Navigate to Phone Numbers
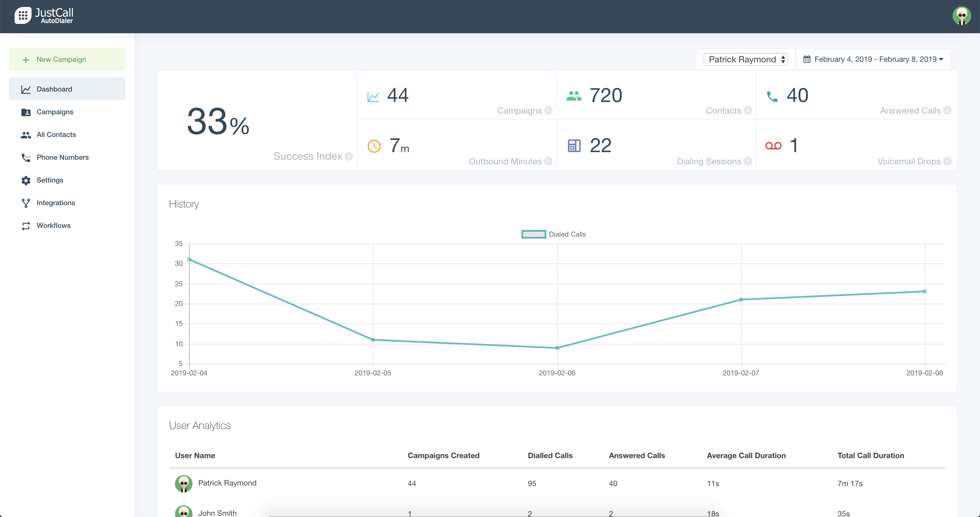The image size is (980, 517). pos(62,157)
